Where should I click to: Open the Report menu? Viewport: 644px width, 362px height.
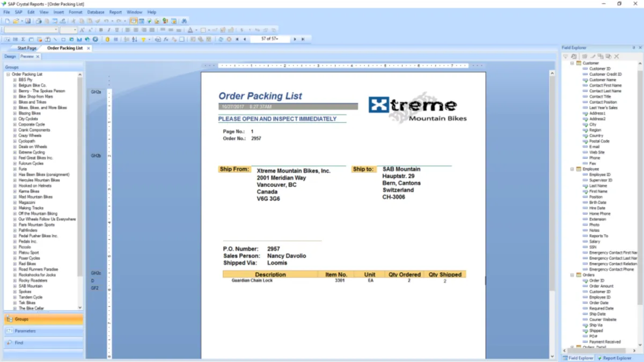pos(115,12)
